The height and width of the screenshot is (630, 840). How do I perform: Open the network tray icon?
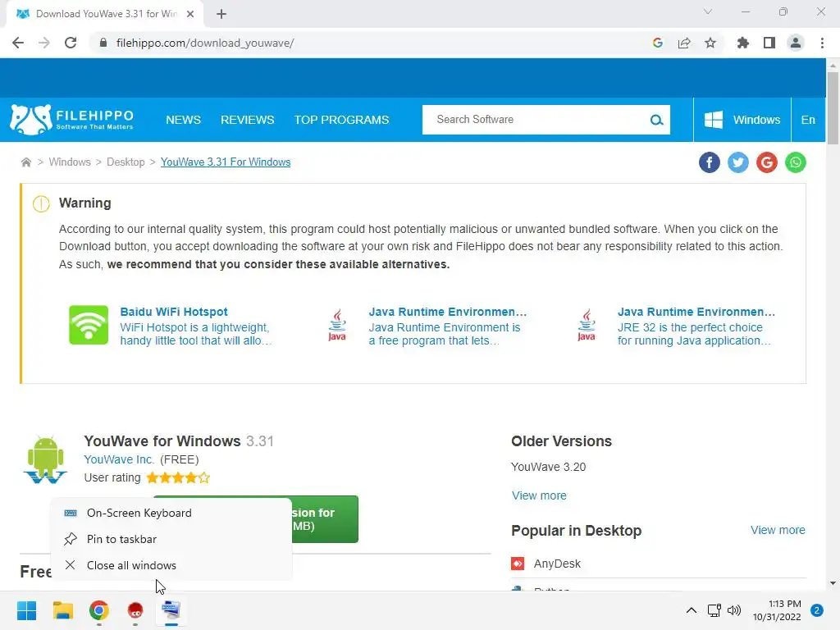pos(714,610)
